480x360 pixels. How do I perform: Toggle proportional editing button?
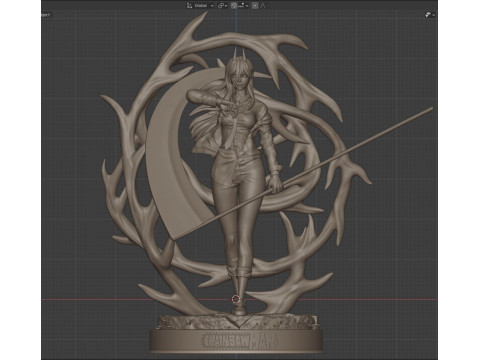coord(255,6)
